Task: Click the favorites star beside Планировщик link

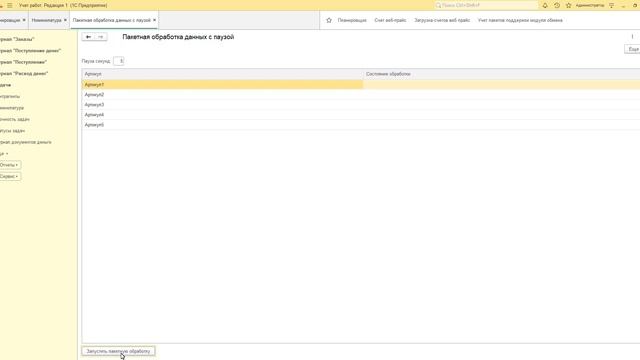Action: [329, 20]
